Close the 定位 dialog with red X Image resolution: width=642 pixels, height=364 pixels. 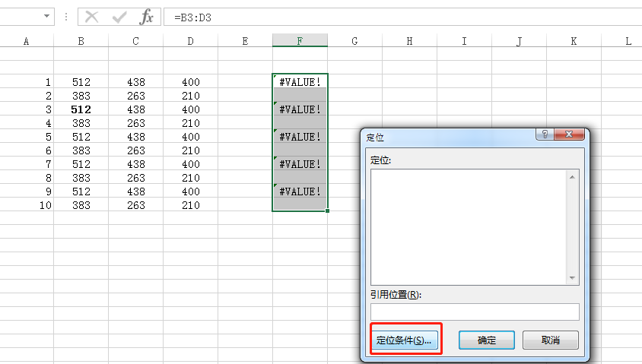pyautogui.click(x=569, y=135)
